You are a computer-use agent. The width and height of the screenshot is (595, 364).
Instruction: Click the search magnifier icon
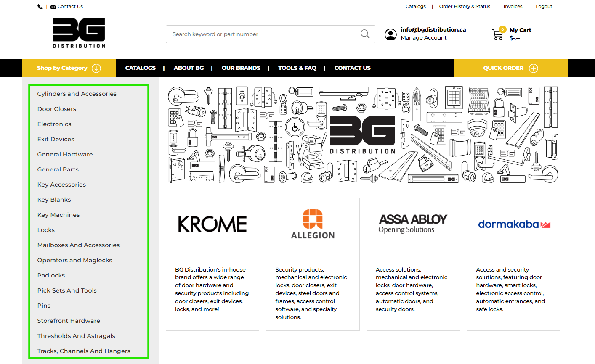point(365,34)
